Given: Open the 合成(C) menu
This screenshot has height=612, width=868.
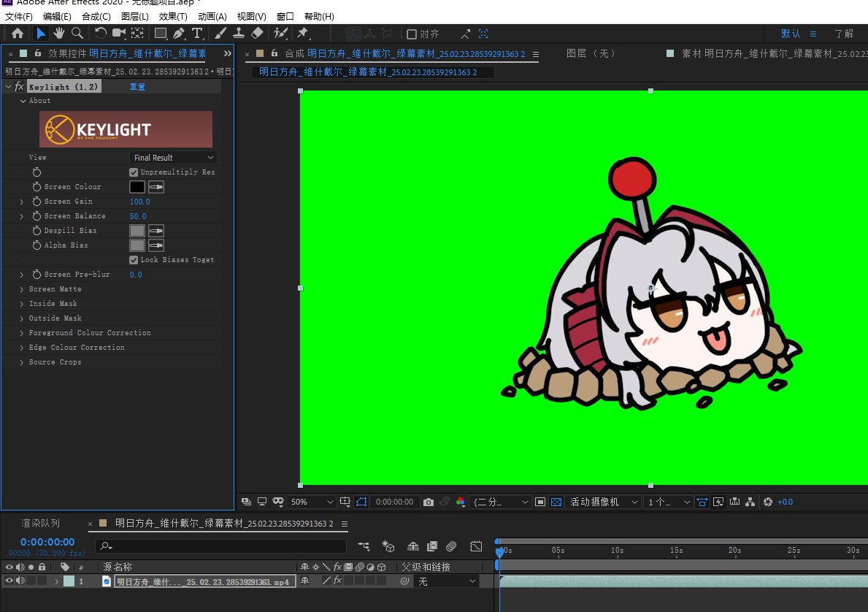Looking at the screenshot, I should tap(96, 17).
